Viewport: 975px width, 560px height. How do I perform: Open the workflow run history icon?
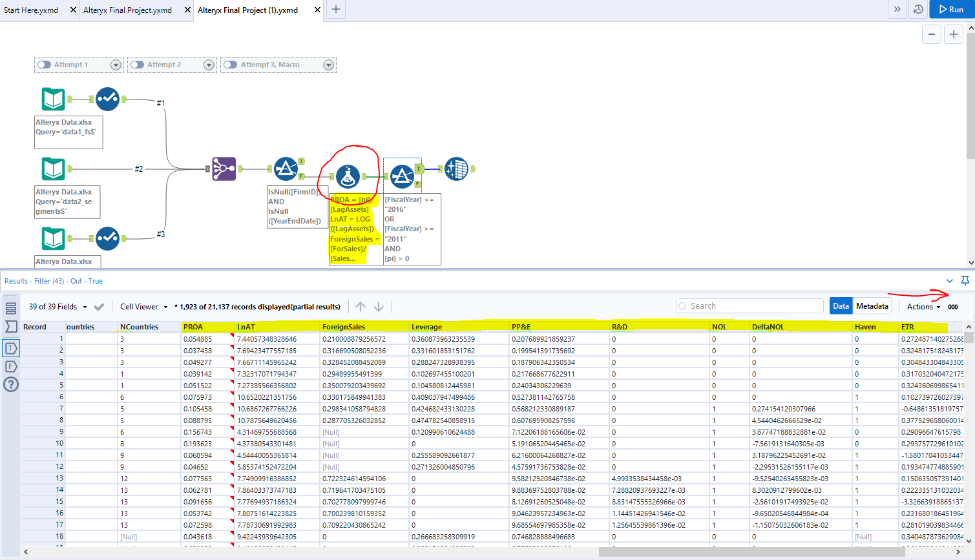point(918,10)
